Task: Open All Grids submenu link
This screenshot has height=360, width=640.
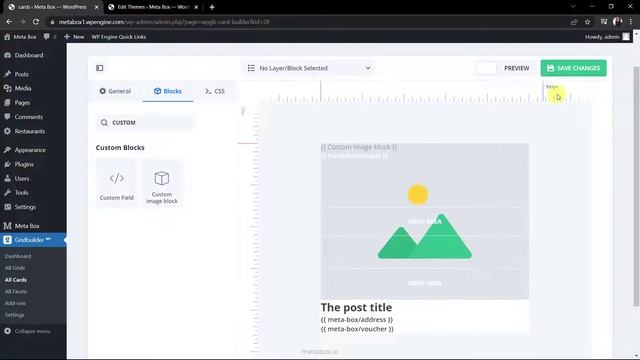Action: [x=15, y=268]
